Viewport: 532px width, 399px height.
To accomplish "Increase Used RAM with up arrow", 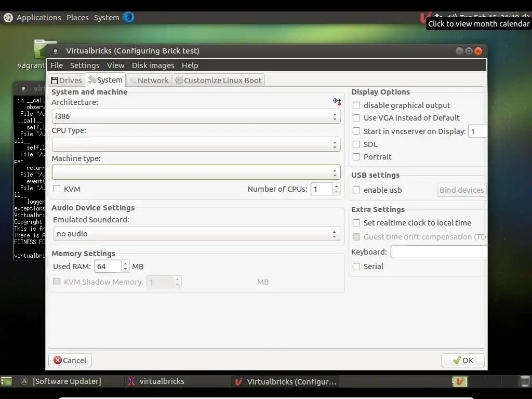I will (x=125, y=263).
